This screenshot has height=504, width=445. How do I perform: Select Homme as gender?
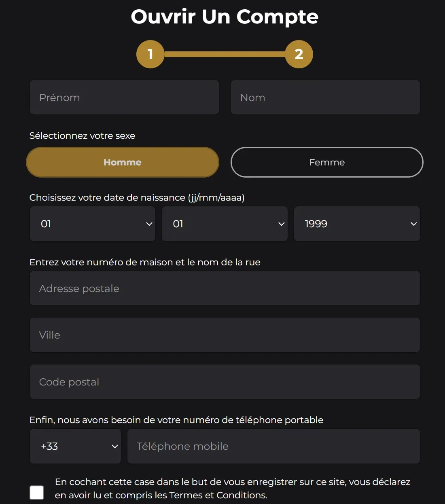click(123, 162)
